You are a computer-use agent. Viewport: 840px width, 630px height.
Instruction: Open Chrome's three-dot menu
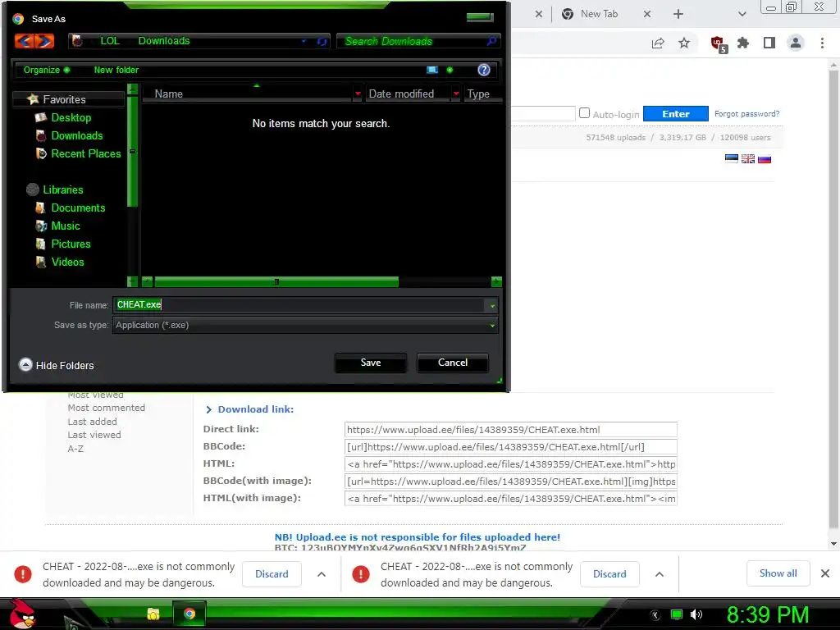pos(822,43)
